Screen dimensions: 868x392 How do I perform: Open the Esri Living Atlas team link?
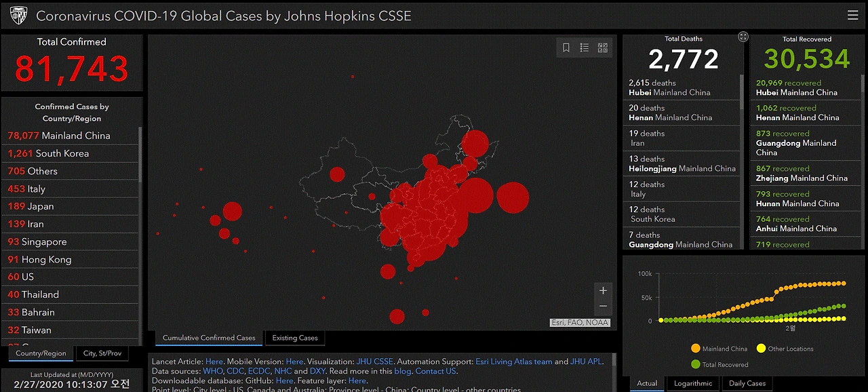point(514,362)
